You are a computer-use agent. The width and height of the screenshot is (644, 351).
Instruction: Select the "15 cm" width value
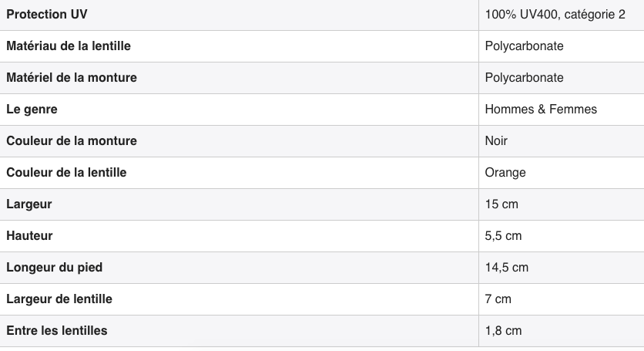click(501, 204)
